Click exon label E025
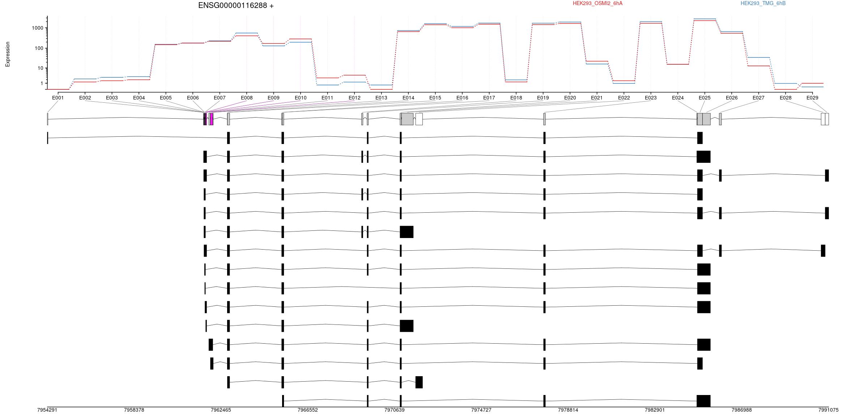This screenshot has width=868, height=416. (x=705, y=98)
